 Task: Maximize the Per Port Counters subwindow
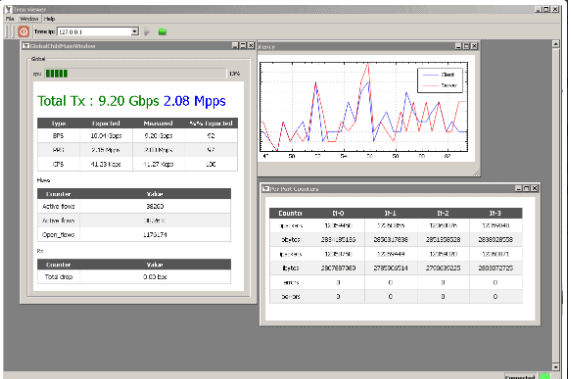527,188
